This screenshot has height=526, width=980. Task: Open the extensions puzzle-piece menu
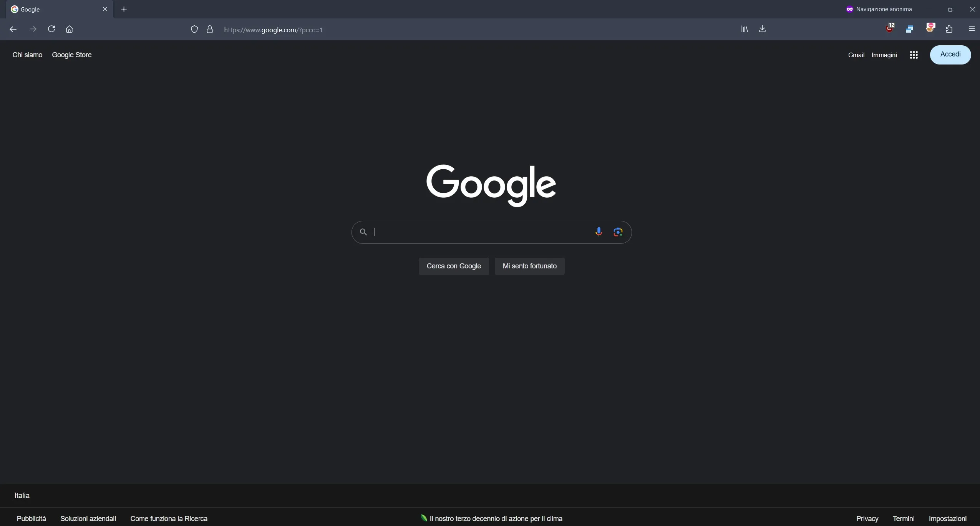[x=949, y=29]
